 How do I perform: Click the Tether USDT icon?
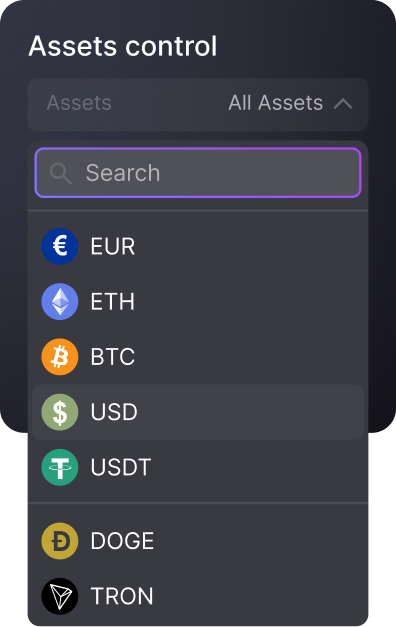60,467
